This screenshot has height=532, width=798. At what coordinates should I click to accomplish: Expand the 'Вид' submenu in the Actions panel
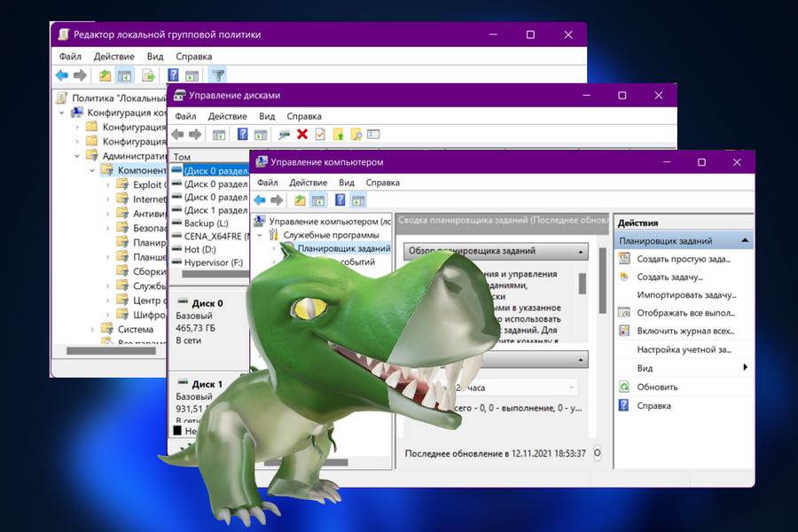click(745, 368)
